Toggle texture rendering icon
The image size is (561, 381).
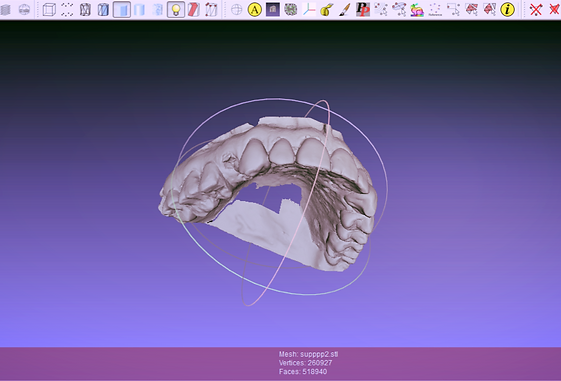point(157,10)
